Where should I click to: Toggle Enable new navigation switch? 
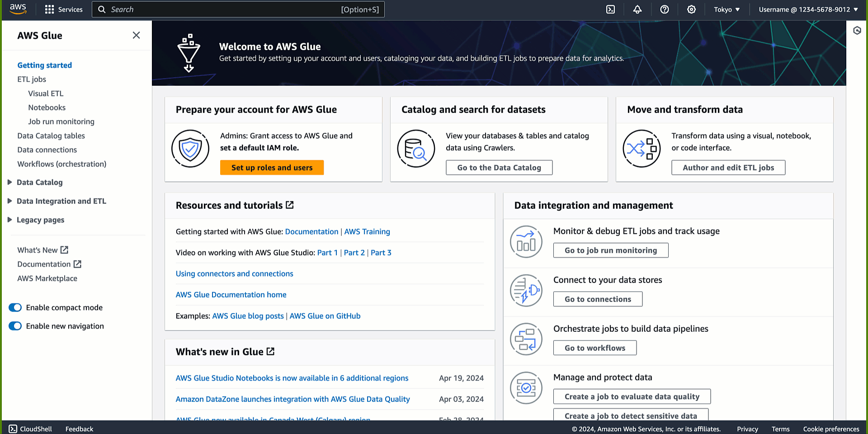[x=15, y=326]
